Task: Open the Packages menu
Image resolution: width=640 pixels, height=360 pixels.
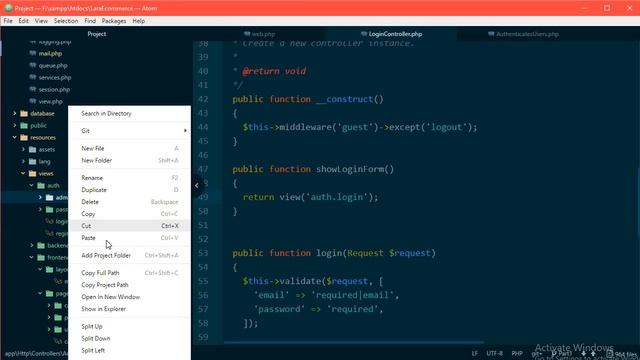Action: 114,21
